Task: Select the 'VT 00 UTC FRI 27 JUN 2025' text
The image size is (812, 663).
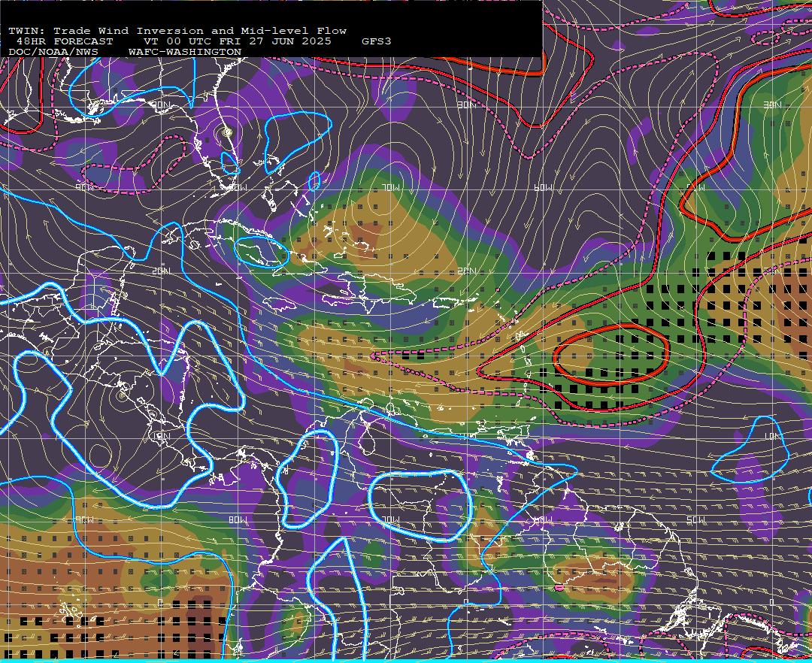Action: coord(237,41)
